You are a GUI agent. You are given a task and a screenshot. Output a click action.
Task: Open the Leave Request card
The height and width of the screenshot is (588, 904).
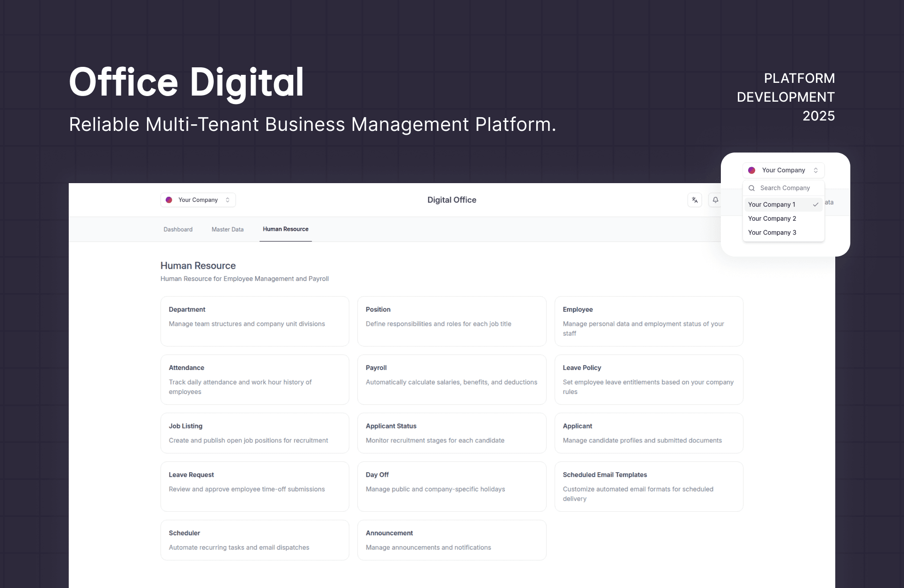click(255, 486)
